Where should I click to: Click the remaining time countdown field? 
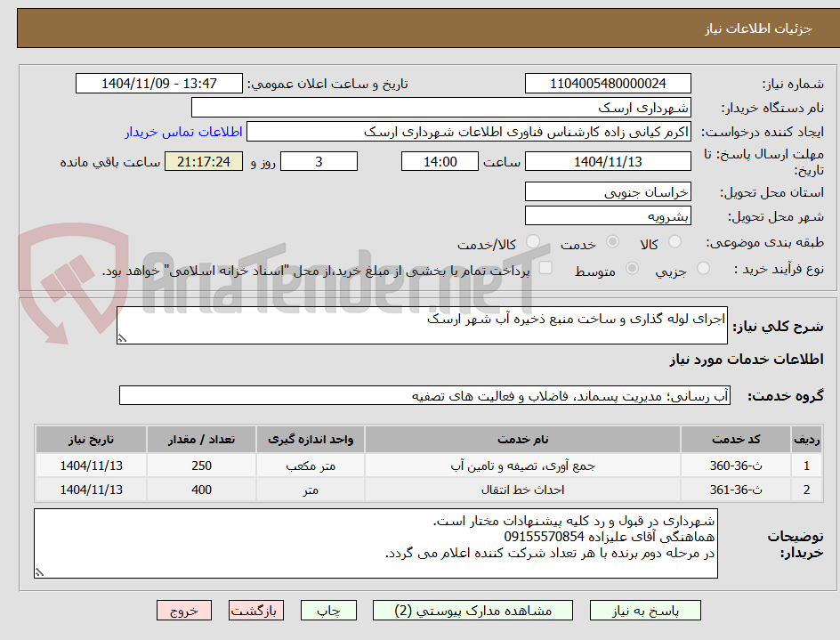[x=204, y=161]
